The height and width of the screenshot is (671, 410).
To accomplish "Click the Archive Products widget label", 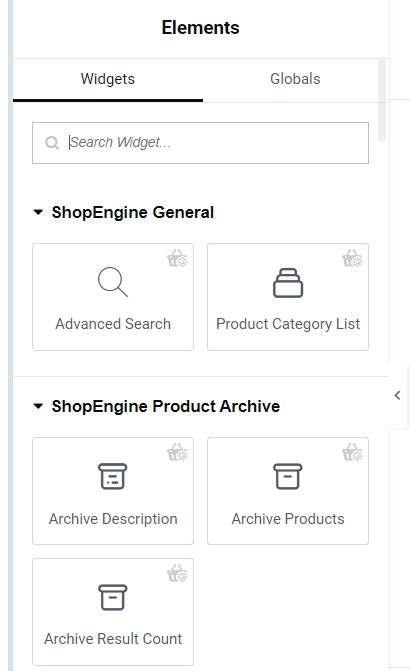I will tap(288, 519).
